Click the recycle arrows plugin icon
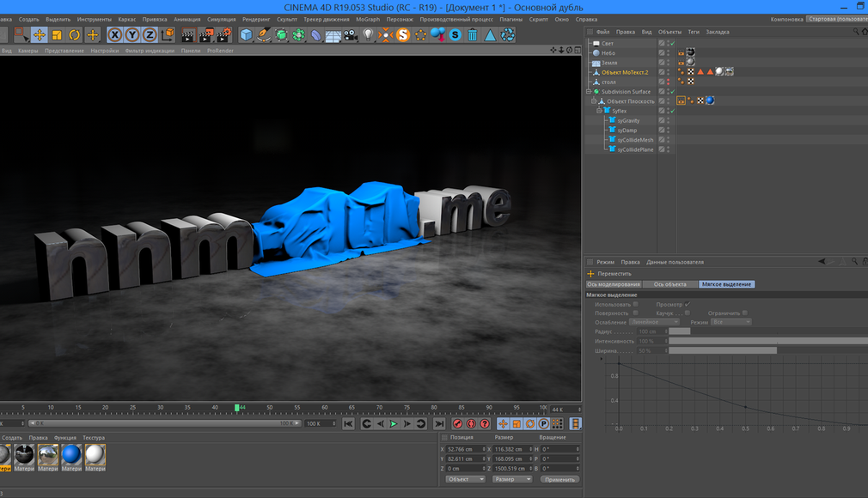 [508, 35]
